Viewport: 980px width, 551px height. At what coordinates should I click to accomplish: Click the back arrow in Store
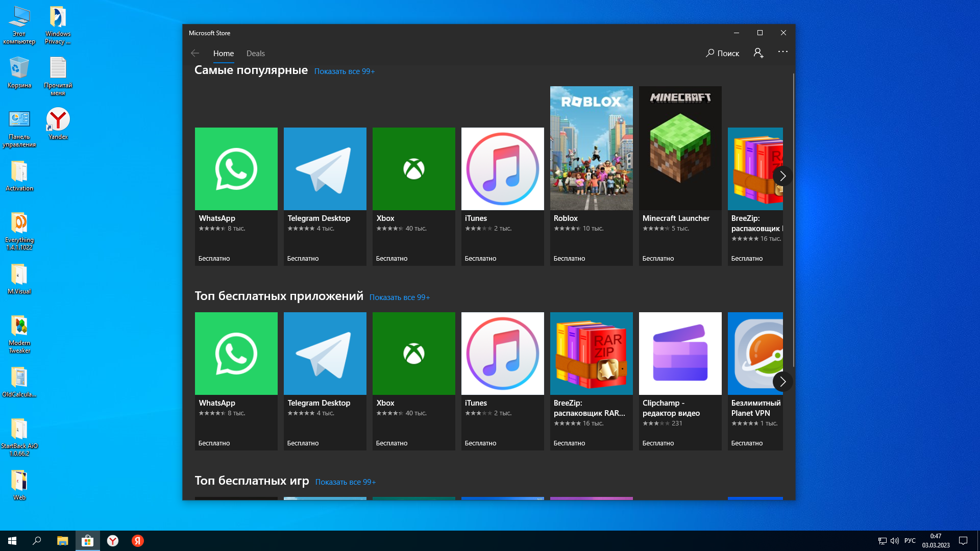(x=195, y=53)
